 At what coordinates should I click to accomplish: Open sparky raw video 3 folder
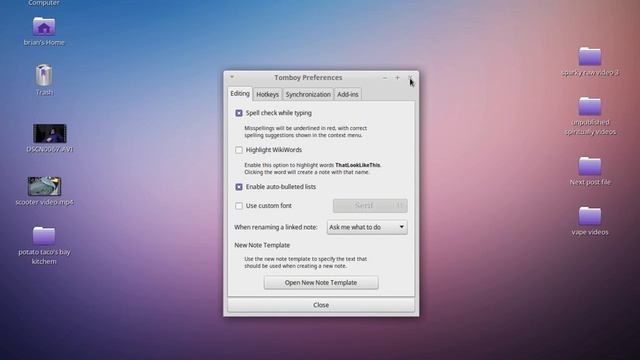pyautogui.click(x=590, y=56)
